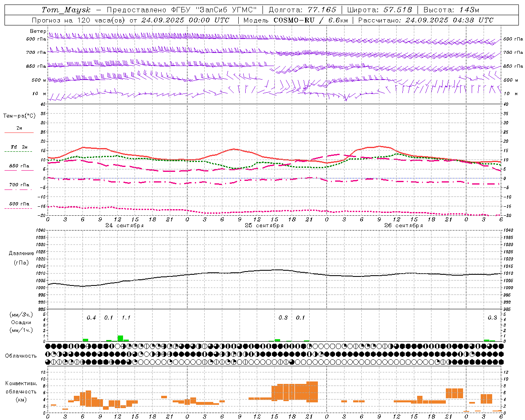
Task: Click the black pressure curve line
Action: pyautogui.click(x=274, y=270)
